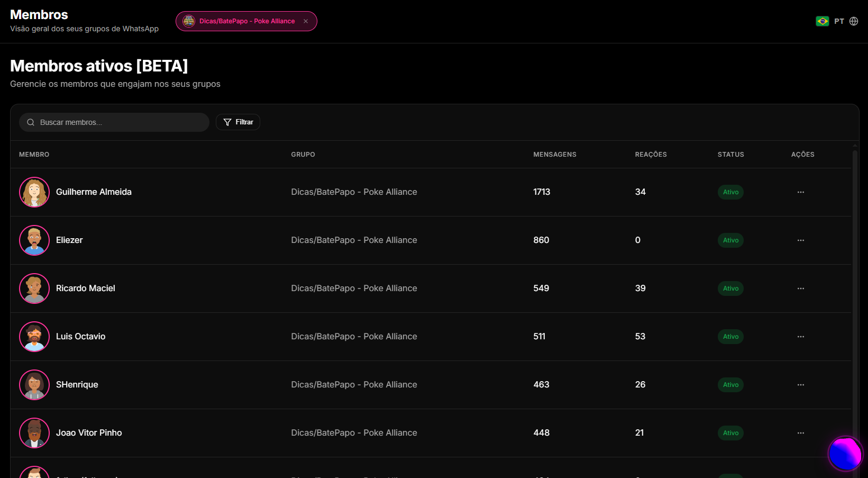Click the MEMBRO column header

pos(34,155)
